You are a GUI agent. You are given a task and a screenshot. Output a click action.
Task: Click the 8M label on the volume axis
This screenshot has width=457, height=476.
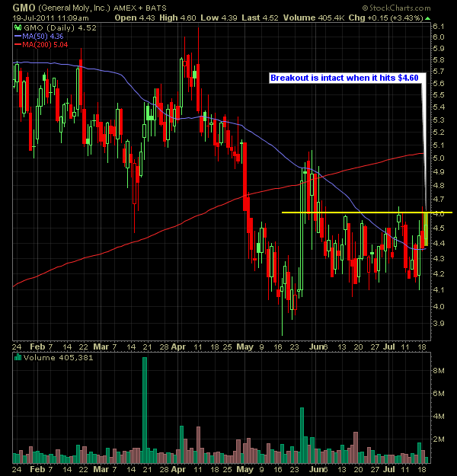(438, 369)
